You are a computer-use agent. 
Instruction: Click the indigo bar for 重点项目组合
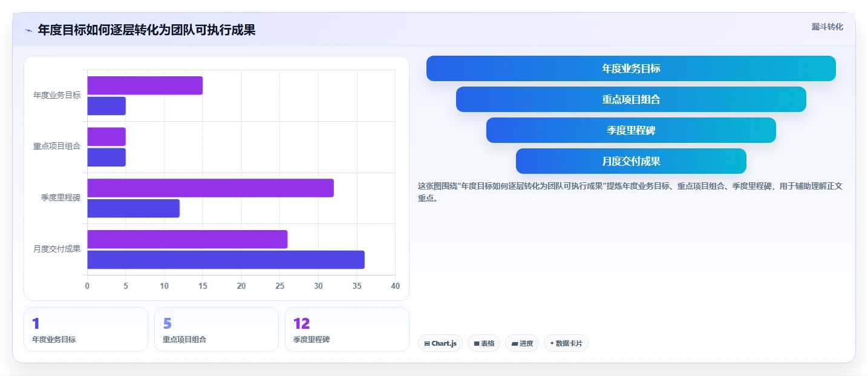(x=106, y=157)
